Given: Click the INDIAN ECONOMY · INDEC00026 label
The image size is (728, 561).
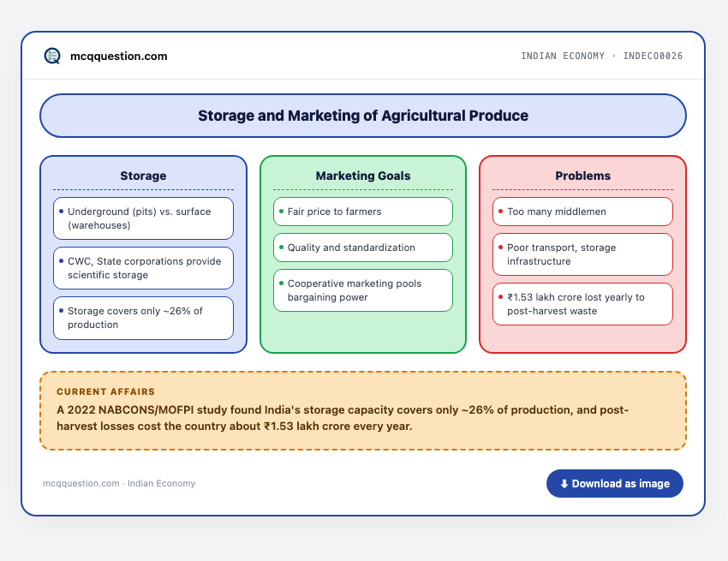Looking at the screenshot, I should [x=602, y=56].
